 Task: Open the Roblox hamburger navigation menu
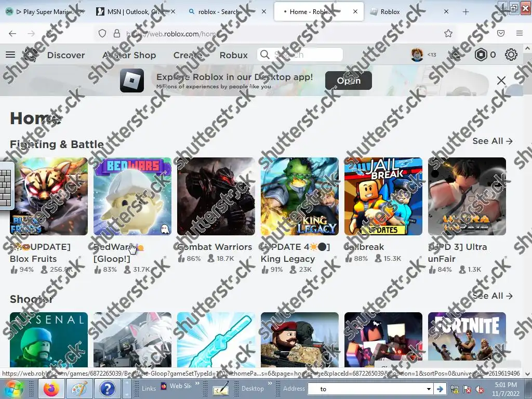(x=10, y=55)
